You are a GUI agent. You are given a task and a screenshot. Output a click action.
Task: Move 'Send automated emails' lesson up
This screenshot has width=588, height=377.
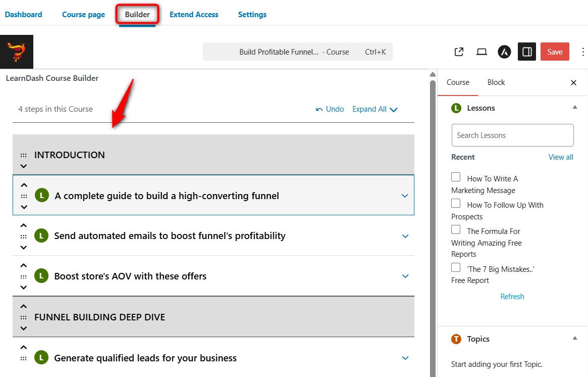tap(24, 225)
